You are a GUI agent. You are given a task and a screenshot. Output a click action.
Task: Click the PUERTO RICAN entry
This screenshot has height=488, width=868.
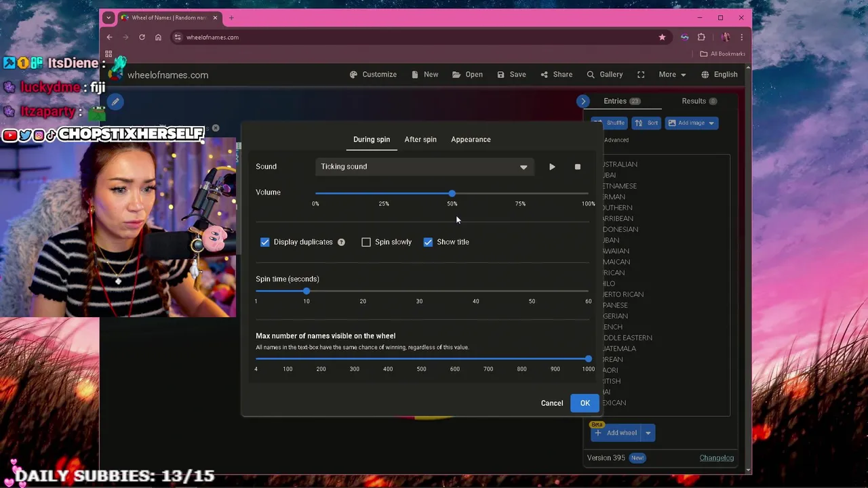coord(623,295)
